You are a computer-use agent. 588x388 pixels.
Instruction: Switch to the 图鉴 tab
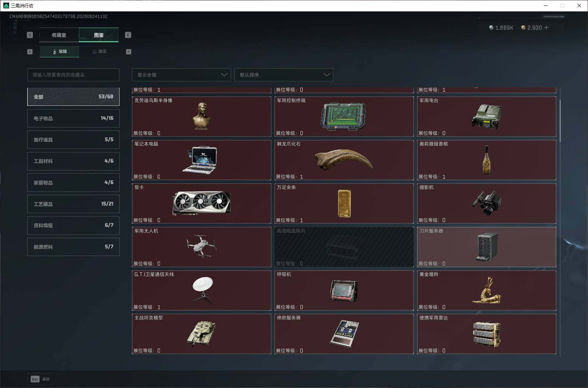99,35
